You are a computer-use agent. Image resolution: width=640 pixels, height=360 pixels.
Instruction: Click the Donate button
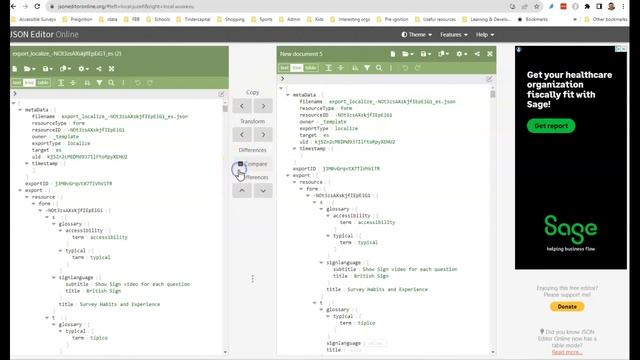567,307
